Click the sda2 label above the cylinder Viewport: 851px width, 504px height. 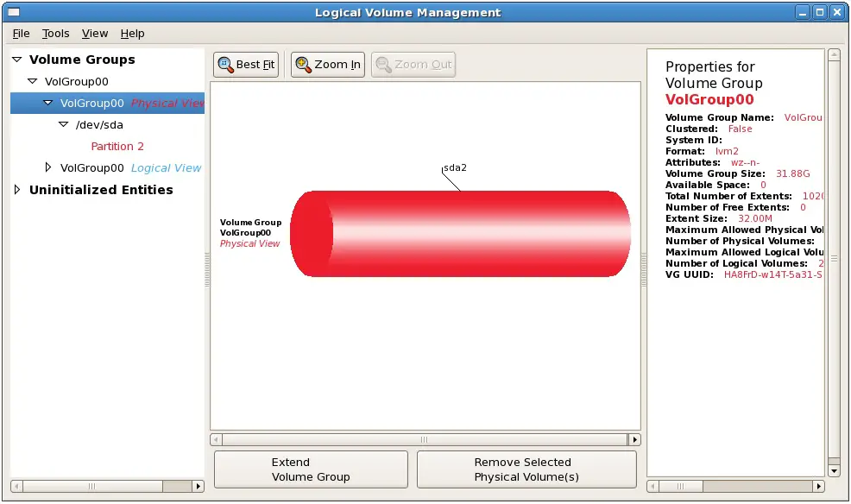click(x=455, y=167)
